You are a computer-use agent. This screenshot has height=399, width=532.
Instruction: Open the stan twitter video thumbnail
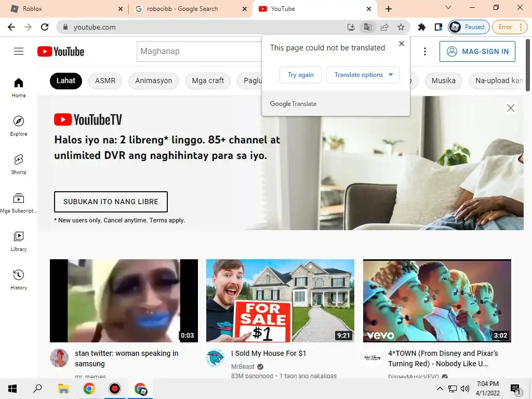pos(124,301)
